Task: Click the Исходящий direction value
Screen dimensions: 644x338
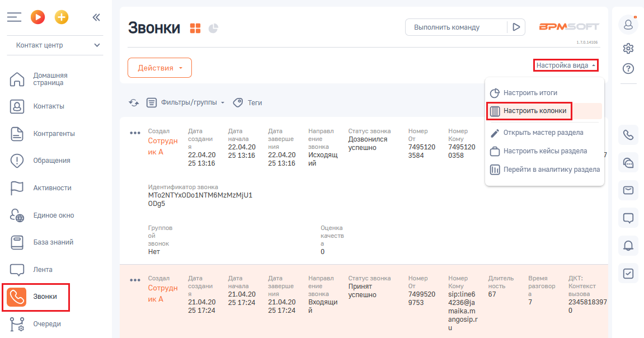Action: (x=323, y=159)
